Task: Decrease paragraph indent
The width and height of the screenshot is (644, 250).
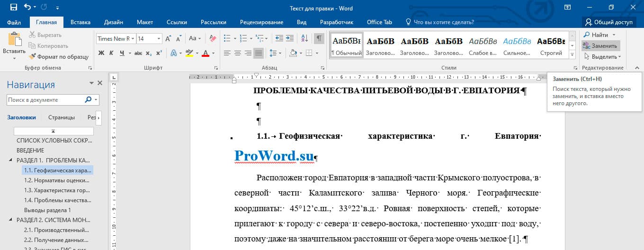Action: pyautogui.click(x=278, y=38)
